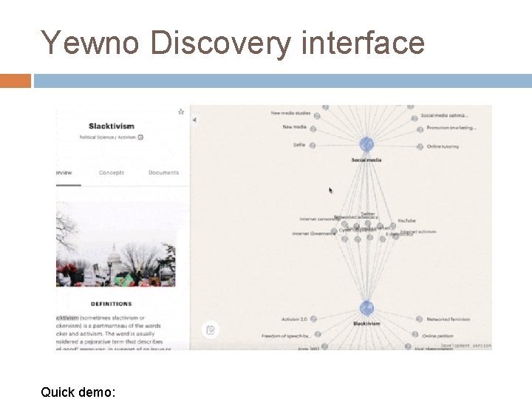Click the Slacktivism panel title
The image size is (532, 399).
(112, 126)
